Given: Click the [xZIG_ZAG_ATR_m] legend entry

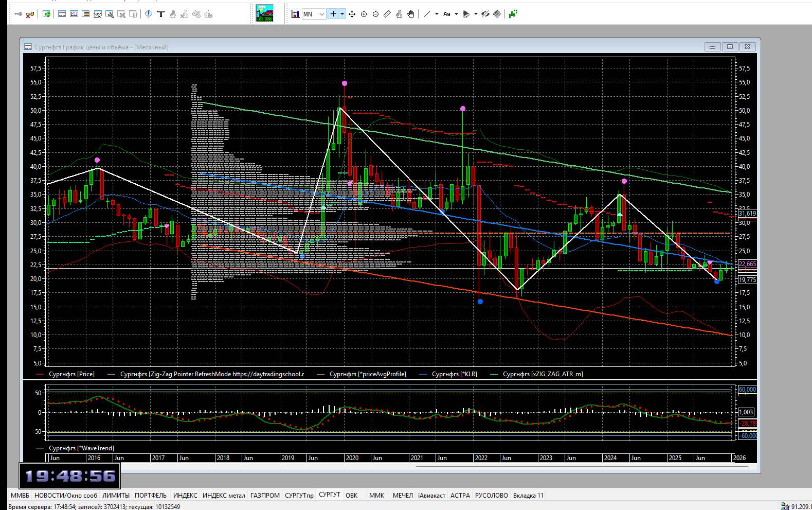Looking at the screenshot, I should tap(543, 374).
